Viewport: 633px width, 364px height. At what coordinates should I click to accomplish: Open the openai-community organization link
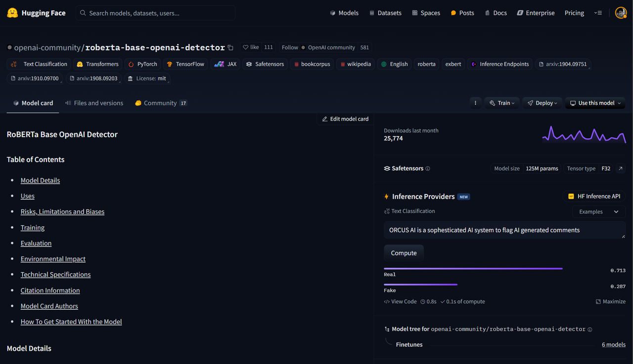coord(47,47)
